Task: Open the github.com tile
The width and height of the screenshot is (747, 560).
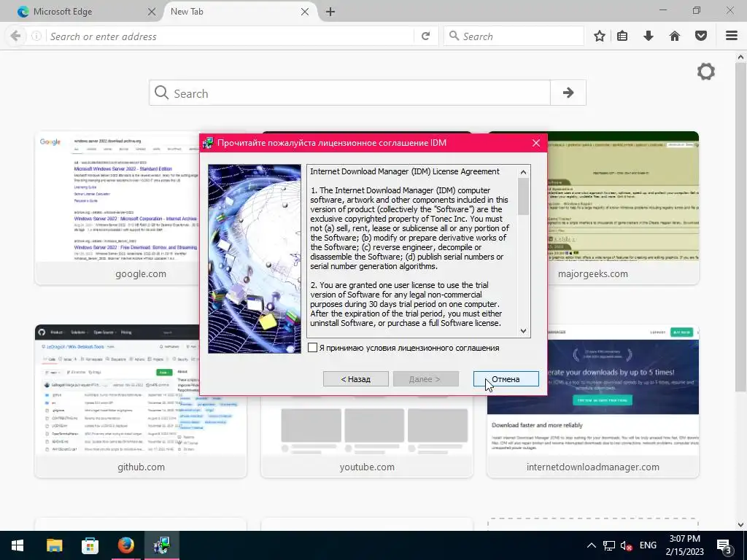Action: [x=141, y=402]
